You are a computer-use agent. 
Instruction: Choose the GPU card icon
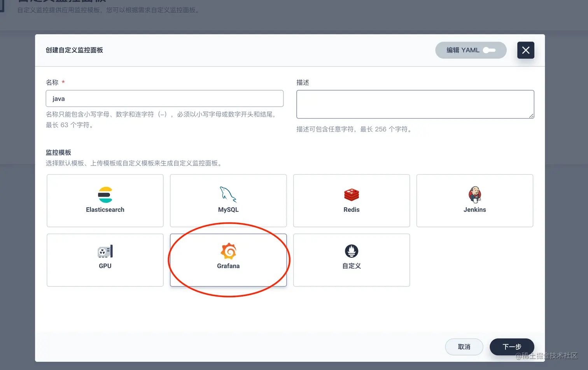click(x=105, y=251)
